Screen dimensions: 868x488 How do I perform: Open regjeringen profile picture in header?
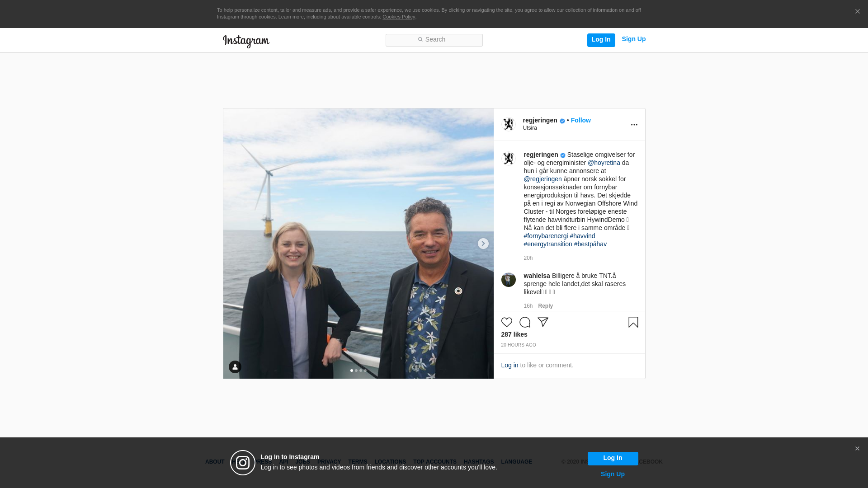click(x=509, y=124)
